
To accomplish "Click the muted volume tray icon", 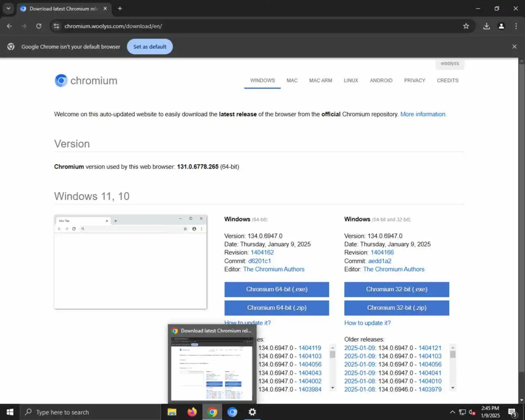I will click(472, 412).
